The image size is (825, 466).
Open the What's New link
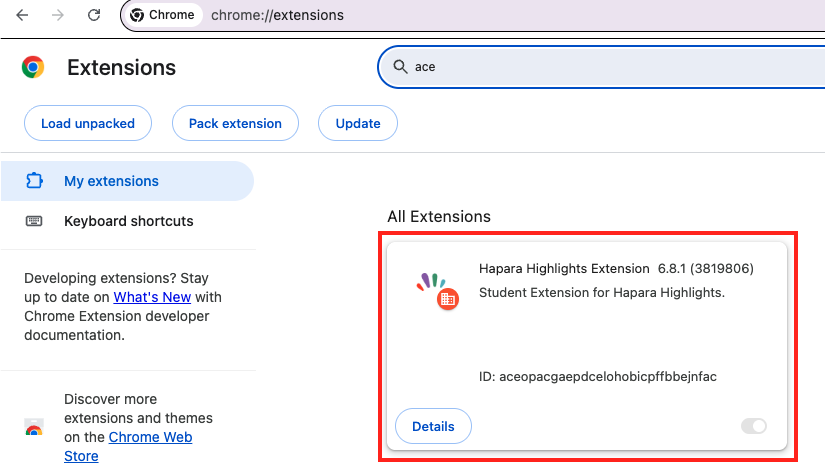point(152,297)
